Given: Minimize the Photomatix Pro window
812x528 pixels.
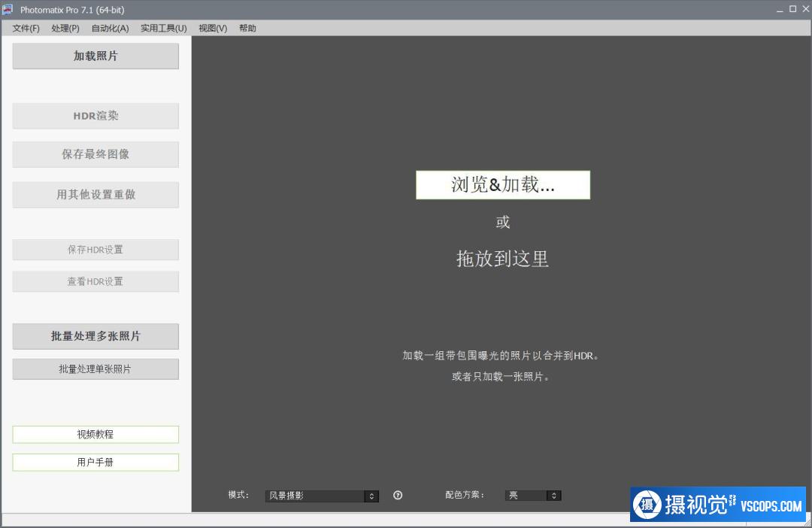Looking at the screenshot, I should (x=780, y=9).
